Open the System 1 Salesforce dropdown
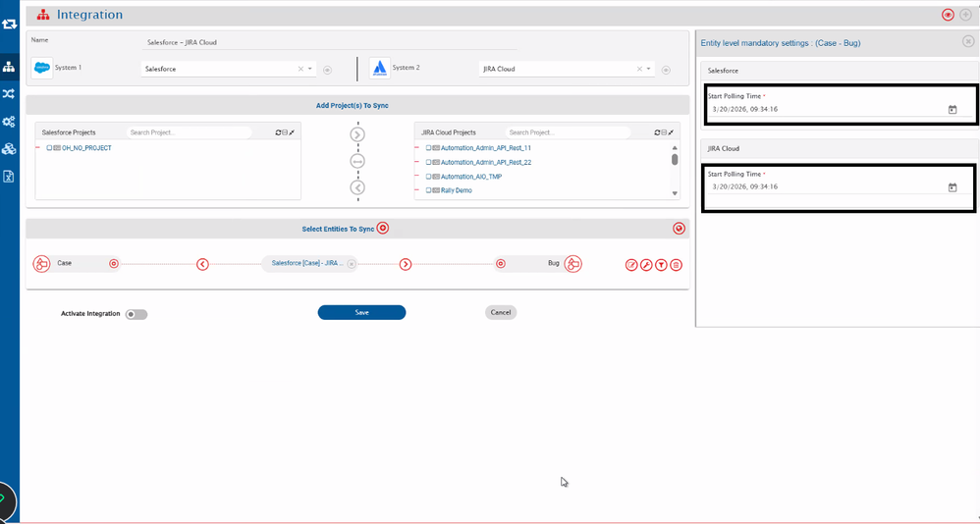 point(310,69)
